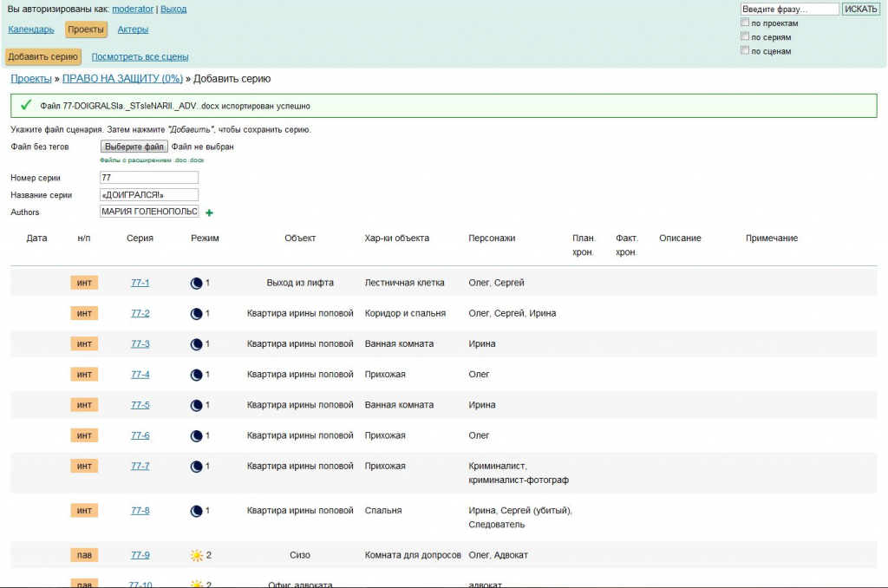Open scene link 77-6
Image resolution: width=888 pixels, height=588 pixels.
[x=140, y=435]
